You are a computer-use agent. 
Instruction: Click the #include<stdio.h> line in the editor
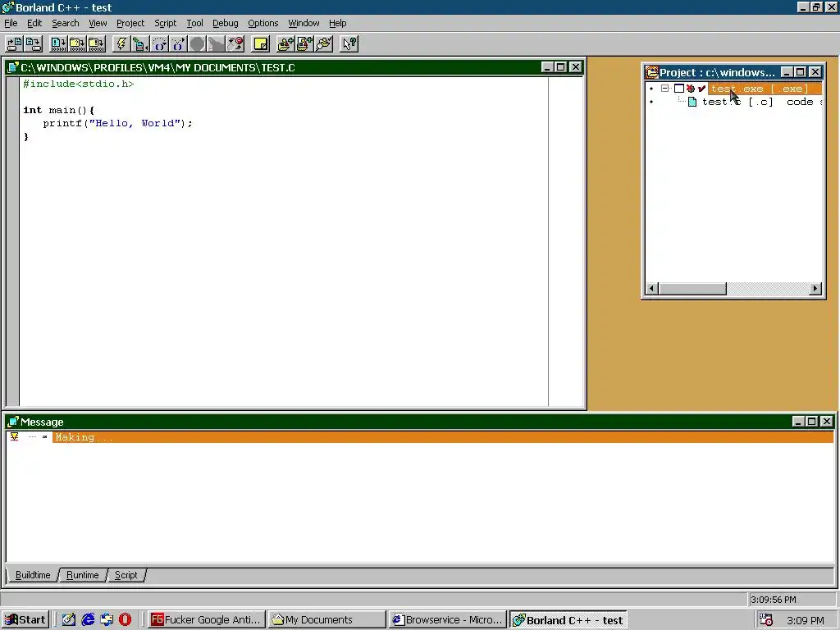tap(78, 84)
